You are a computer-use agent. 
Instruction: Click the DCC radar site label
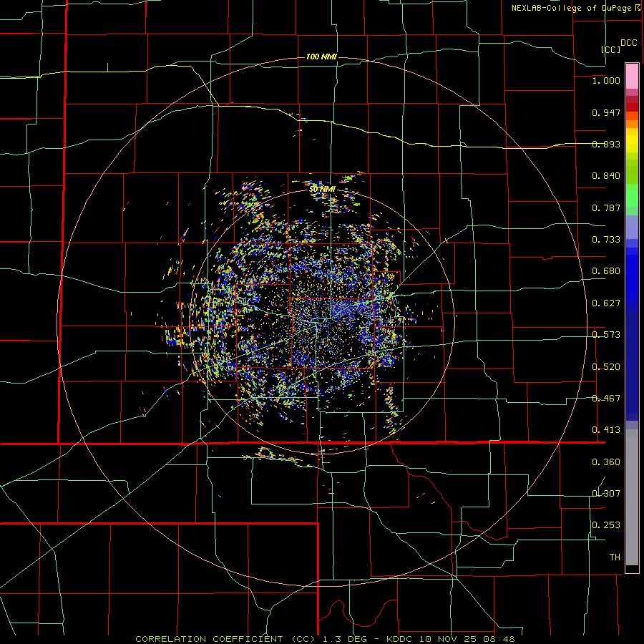[628, 43]
